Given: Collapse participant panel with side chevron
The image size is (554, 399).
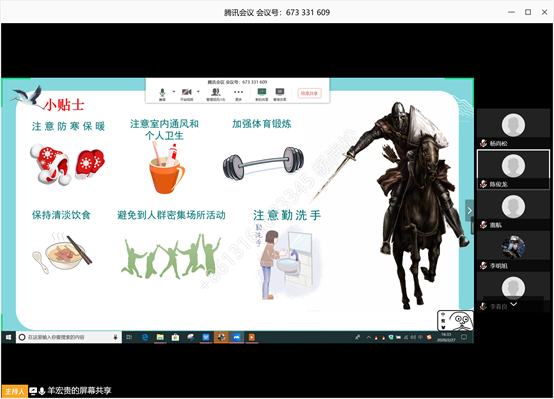Looking at the screenshot, I should [x=469, y=211].
